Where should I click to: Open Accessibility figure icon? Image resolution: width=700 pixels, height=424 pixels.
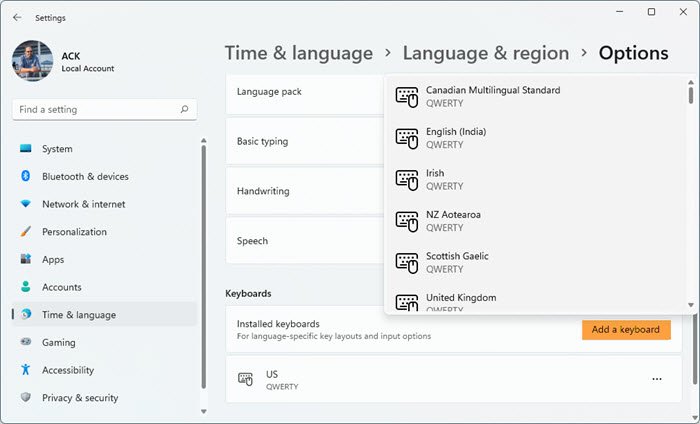pyautogui.click(x=25, y=370)
